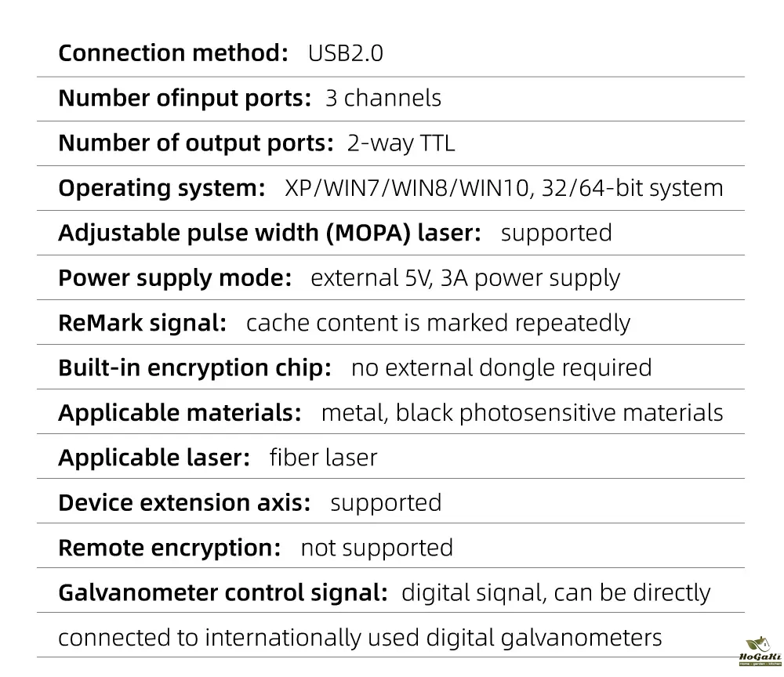
Task: Click "external 5V, 3A power supply" text
Action: tap(465, 277)
